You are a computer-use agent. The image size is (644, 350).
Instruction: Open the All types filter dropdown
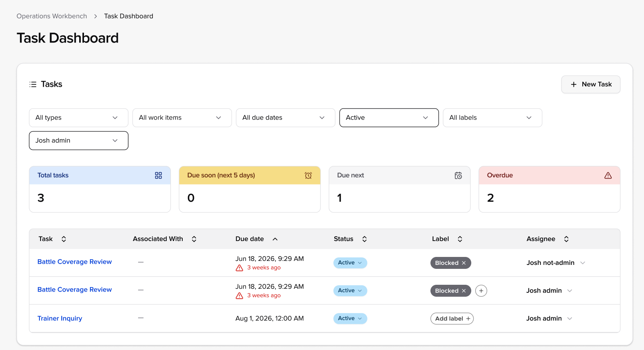79,118
